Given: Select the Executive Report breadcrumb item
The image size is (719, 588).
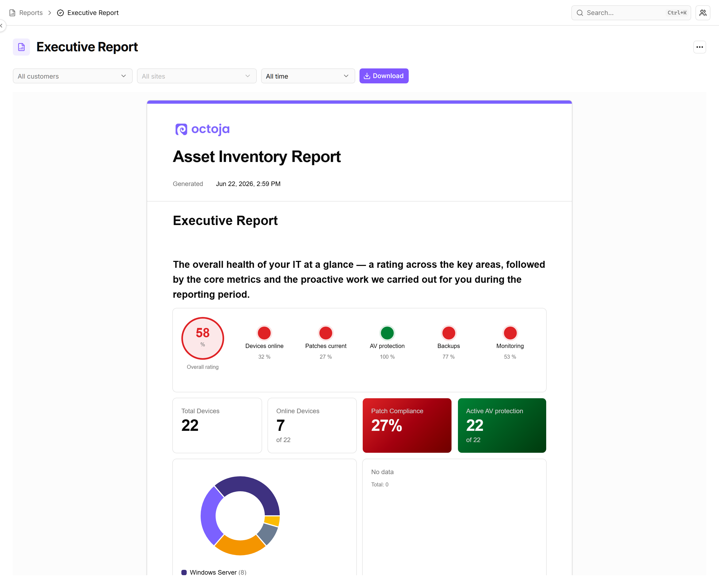Looking at the screenshot, I should (93, 13).
